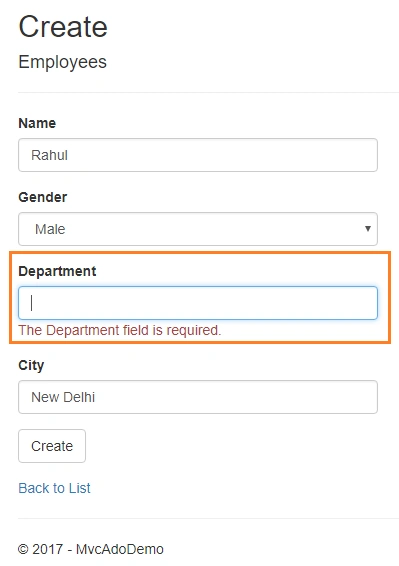Screen dimensions: 399x566
Task: Click the Department field label
Action: tap(57, 271)
